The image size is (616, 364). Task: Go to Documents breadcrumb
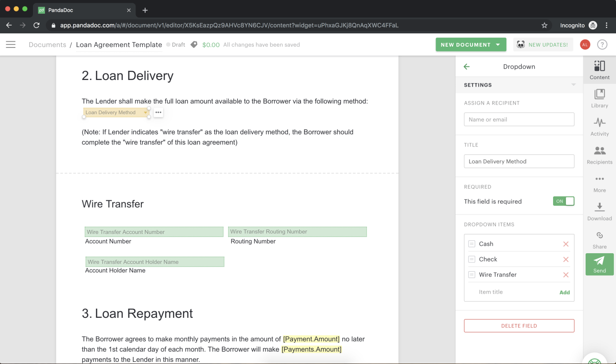coord(48,44)
